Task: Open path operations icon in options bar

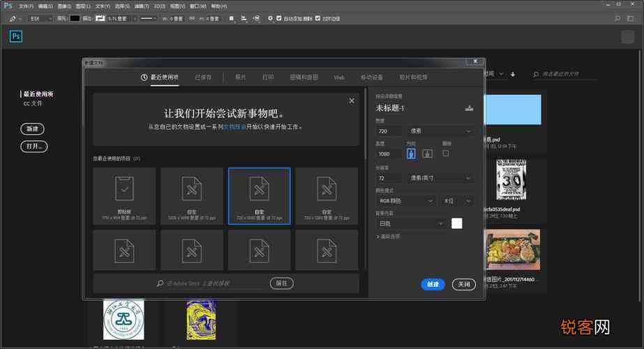Action: [232, 19]
